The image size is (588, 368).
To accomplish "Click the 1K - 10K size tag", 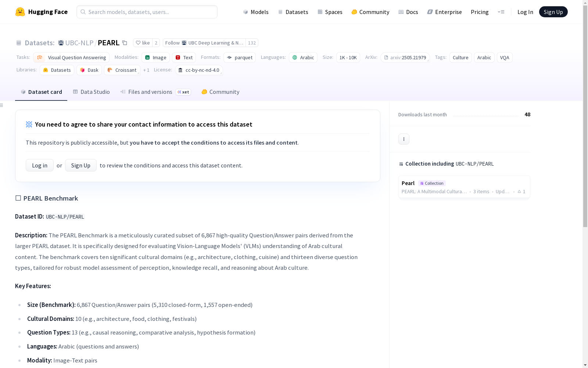I will point(348,57).
